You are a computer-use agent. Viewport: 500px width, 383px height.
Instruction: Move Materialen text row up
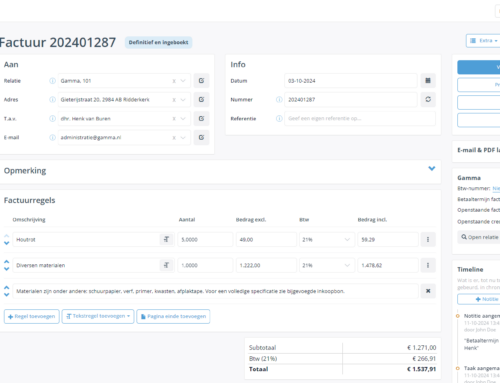6,287
